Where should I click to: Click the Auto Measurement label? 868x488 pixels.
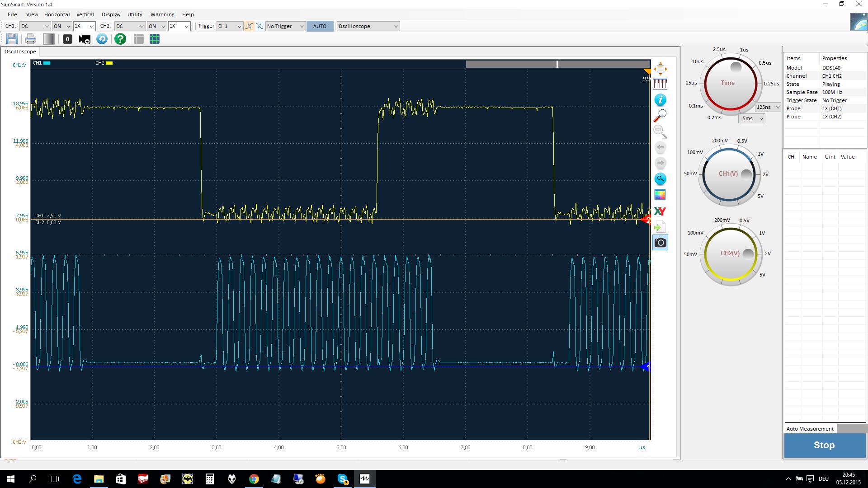tap(810, 429)
